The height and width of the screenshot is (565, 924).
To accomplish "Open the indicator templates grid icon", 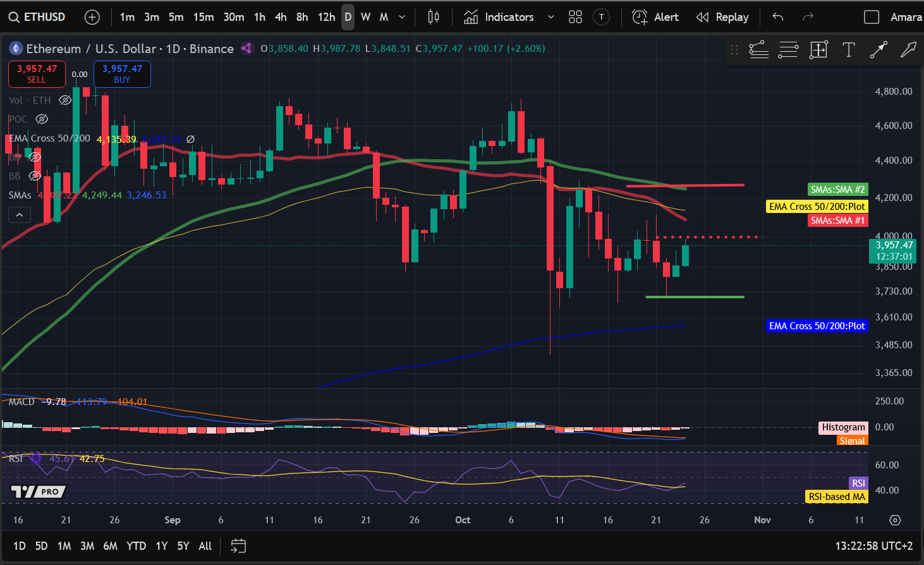I will pos(575,17).
